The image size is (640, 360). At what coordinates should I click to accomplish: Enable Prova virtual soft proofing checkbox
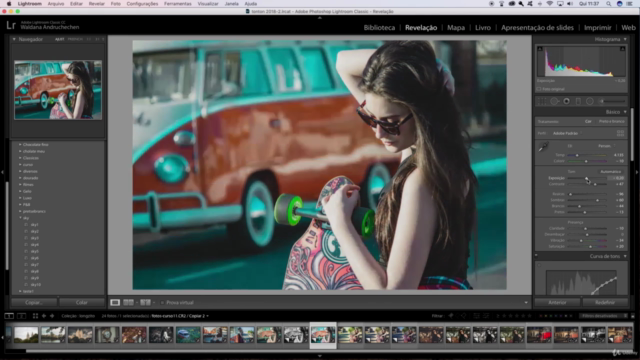pyautogui.click(x=162, y=303)
